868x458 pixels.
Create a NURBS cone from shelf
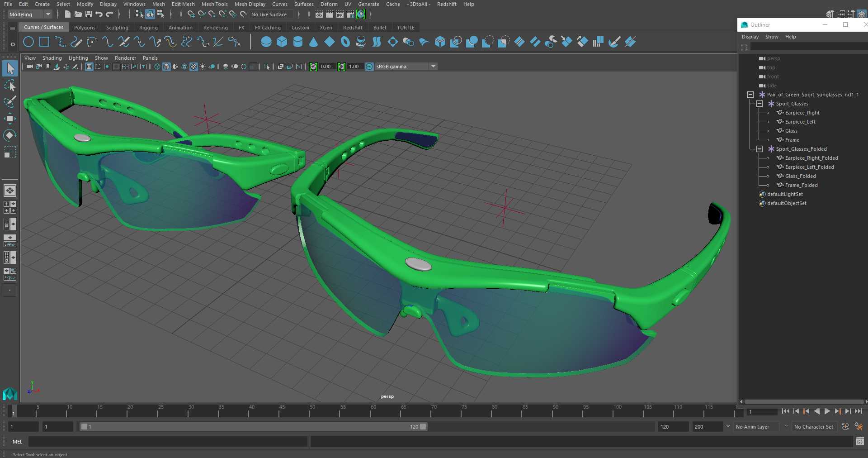314,42
